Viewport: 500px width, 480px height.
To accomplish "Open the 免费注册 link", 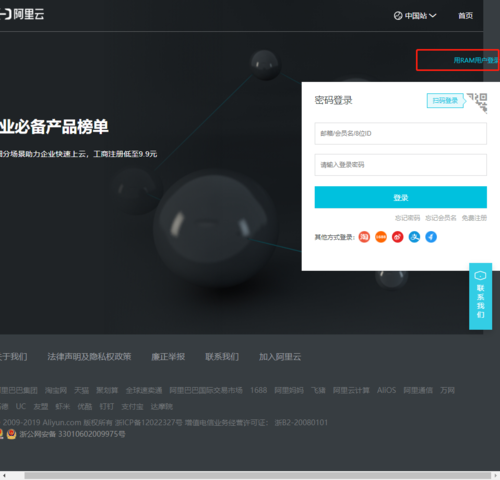I will pos(474,218).
